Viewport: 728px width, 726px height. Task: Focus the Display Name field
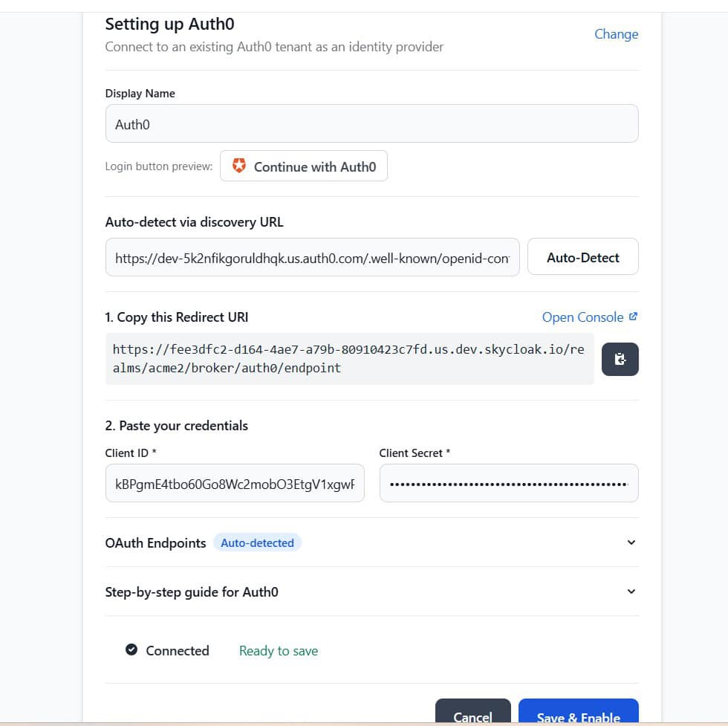tap(371, 123)
